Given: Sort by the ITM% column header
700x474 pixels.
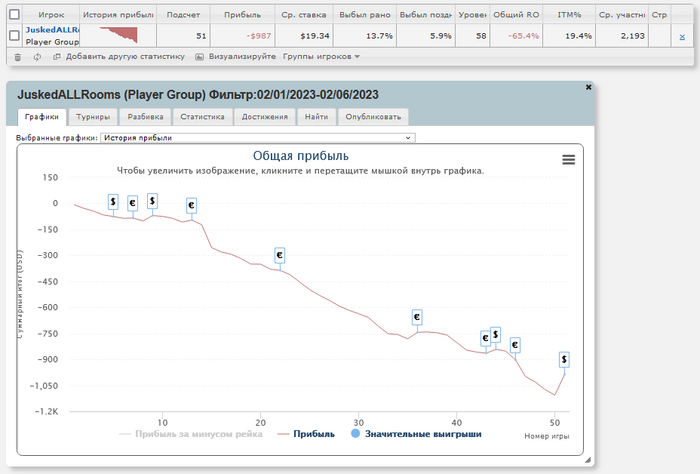Looking at the screenshot, I should [x=569, y=15].
